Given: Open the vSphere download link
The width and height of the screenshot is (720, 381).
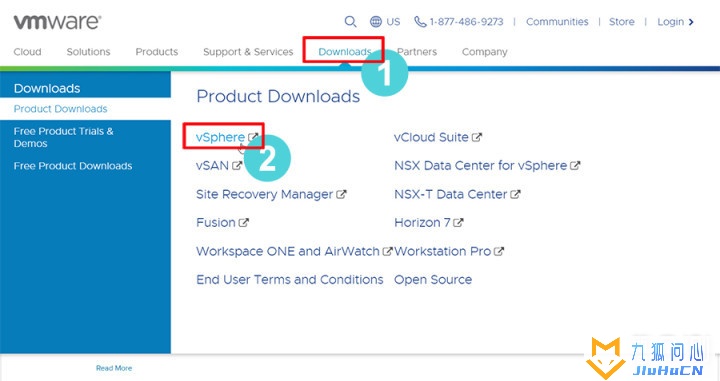Looking at the screenshot, I should pyautogui.click(x=220, y=137).
